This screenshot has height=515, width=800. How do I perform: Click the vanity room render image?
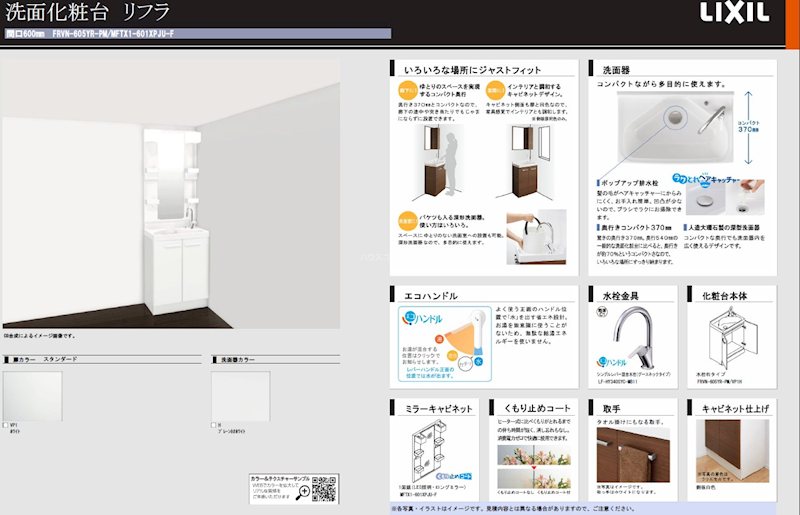170,197
